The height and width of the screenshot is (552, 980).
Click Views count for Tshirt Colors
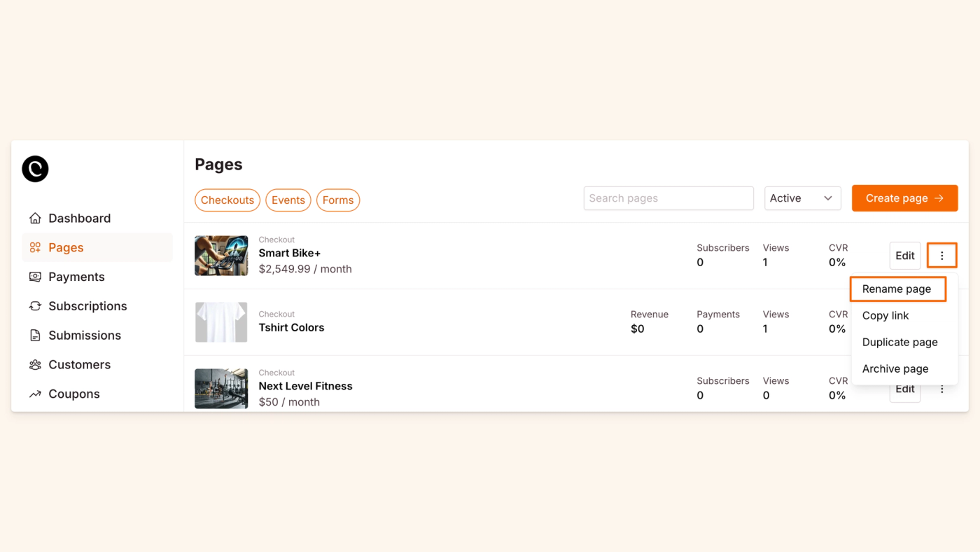(x=765, y=329)
